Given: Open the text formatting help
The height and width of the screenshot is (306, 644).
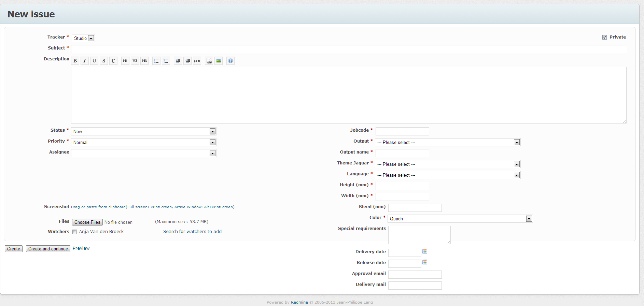Looking at the screenshot, I should pyautogui.click(x=230, y=61).
